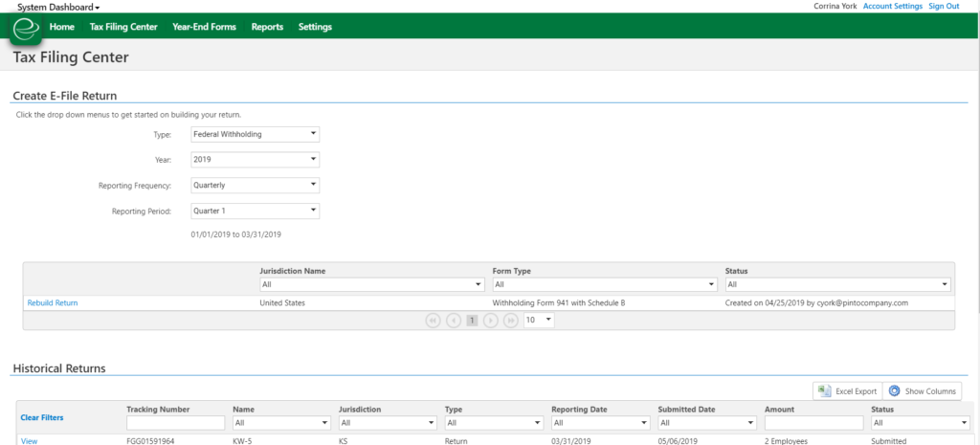Navigate to Reports in the top menu
The image size is (980, 445).
click(267, 27)
